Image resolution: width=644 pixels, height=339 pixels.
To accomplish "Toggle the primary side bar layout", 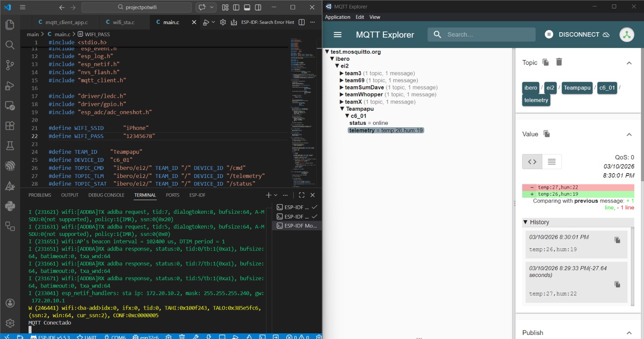I will click(x=236, y=7).
